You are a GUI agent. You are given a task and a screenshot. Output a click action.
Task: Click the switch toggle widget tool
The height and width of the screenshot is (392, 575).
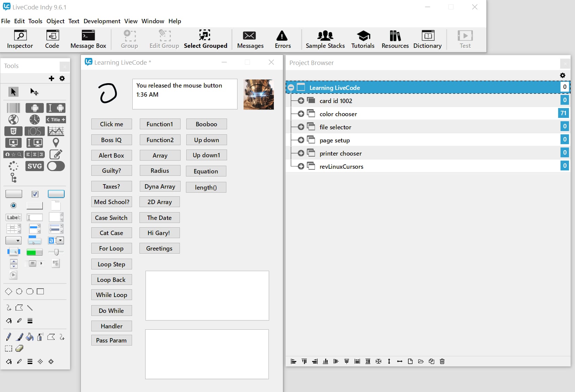pos(56,166)
